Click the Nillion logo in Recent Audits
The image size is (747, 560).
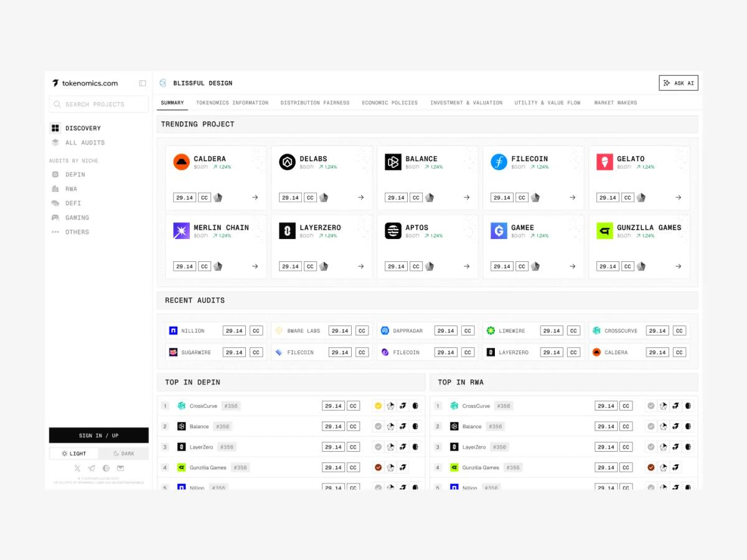[174, 331]
